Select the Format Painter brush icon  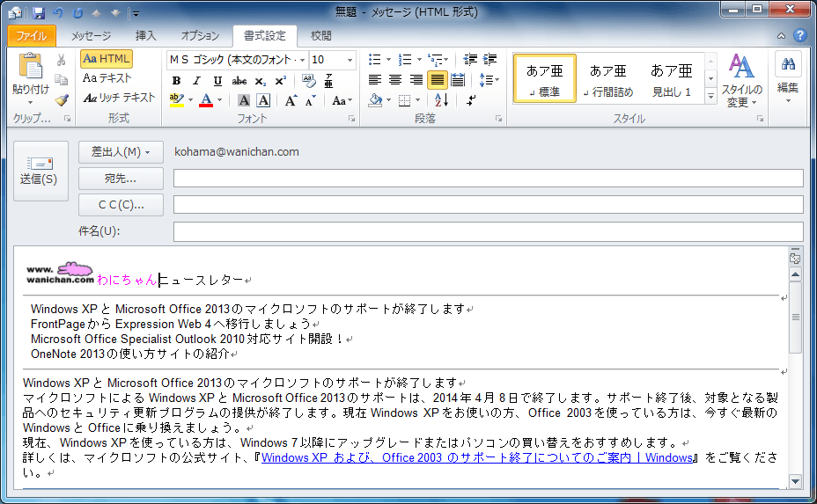(62, 99)
